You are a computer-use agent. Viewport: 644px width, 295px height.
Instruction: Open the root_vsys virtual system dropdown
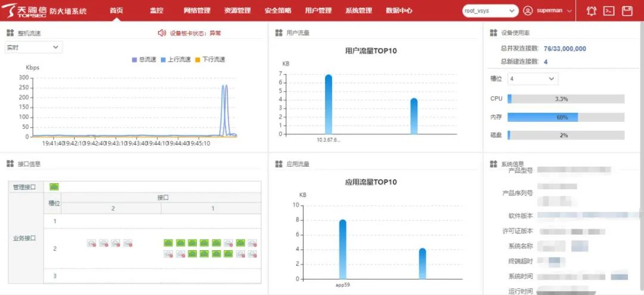pos(490,11)
